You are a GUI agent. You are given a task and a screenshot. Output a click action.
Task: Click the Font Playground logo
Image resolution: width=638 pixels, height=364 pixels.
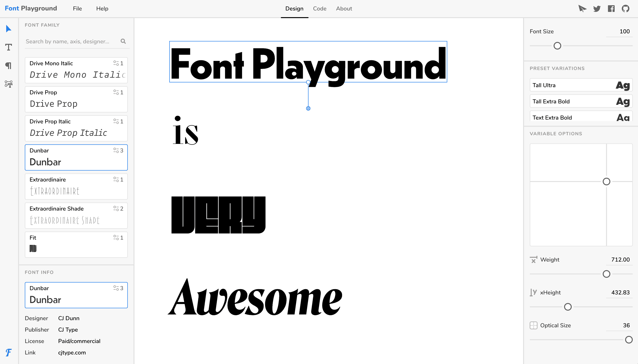[x=31, y=8]
